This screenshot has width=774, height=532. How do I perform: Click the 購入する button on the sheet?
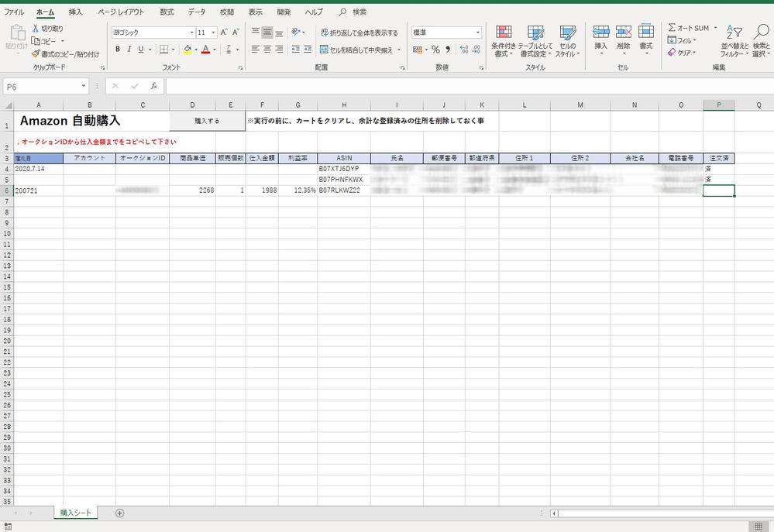tap(208, 121)
